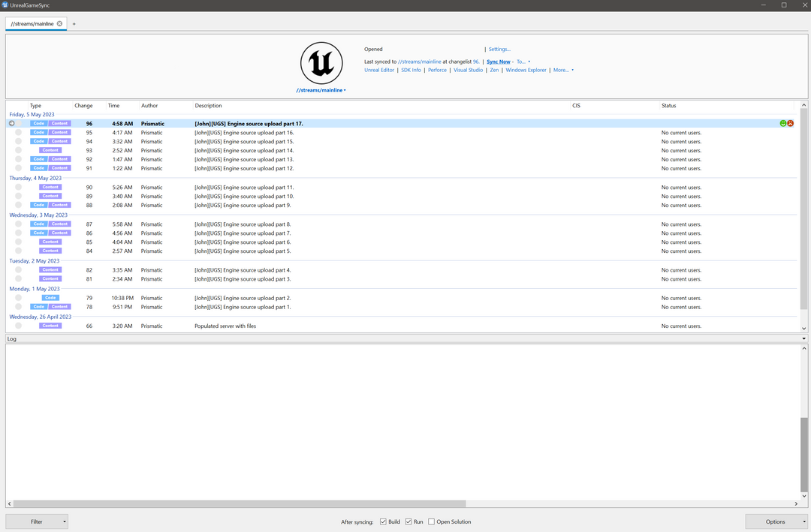Click the UnrealGameSync icon in the title bar

click(6, 5)
